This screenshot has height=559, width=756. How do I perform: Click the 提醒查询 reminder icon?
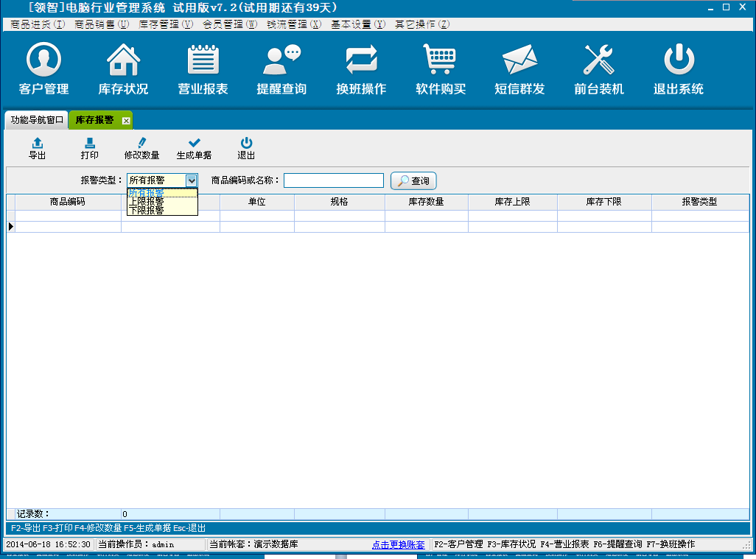(x=281, y=69)
